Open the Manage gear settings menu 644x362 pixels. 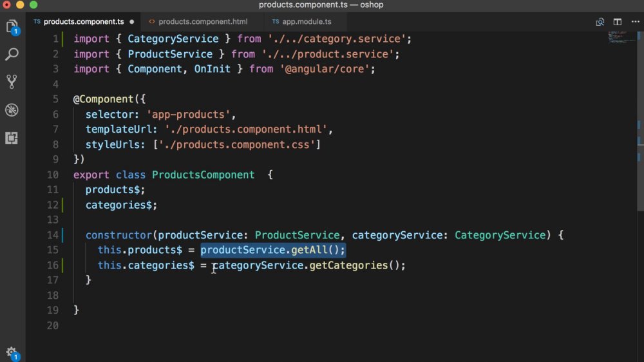12,352
